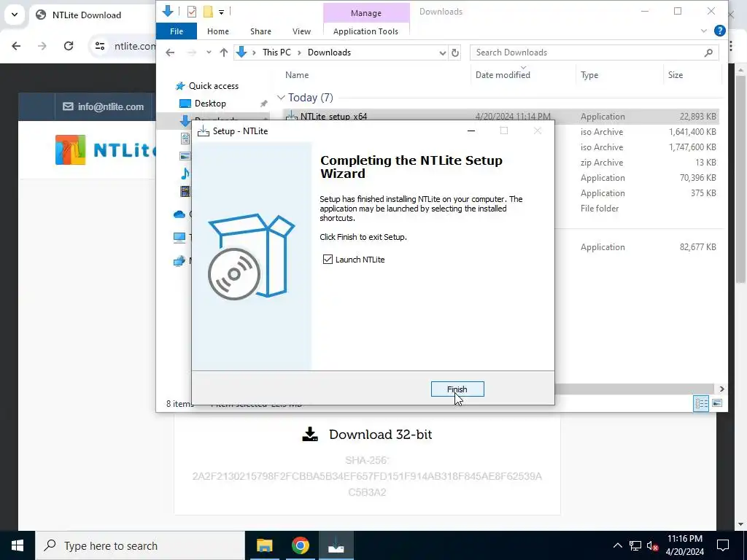747x560 pixels.
Task: Open Music note icon in navigation pane
Action: (185, 173)
